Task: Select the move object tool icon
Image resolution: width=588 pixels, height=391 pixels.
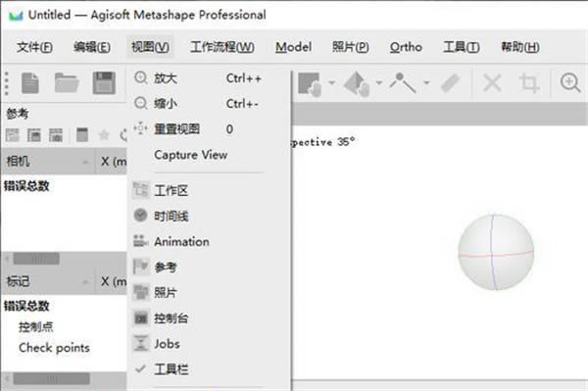Action: pos(357,83)
